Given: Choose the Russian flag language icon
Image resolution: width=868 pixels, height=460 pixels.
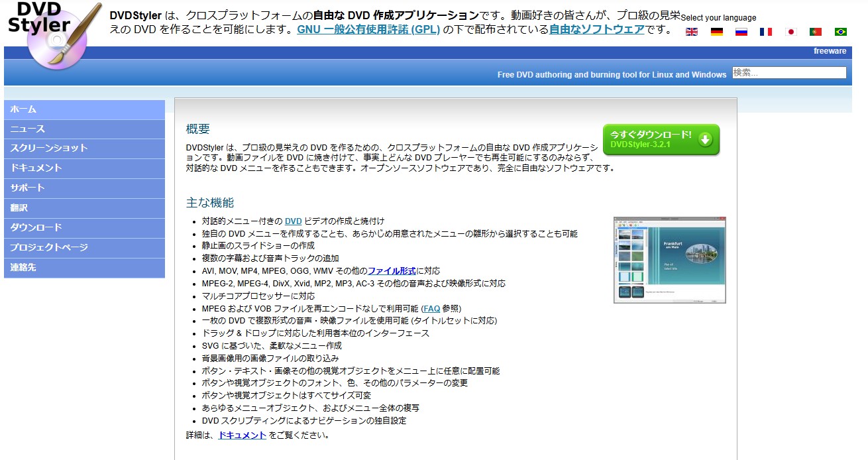Looking at the screenshot, I should pos(741,32).
